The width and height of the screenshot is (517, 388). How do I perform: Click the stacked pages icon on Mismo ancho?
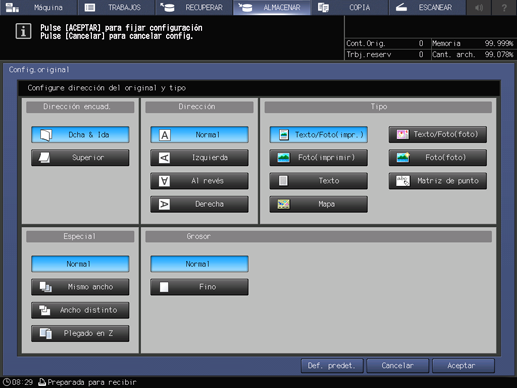46,287
